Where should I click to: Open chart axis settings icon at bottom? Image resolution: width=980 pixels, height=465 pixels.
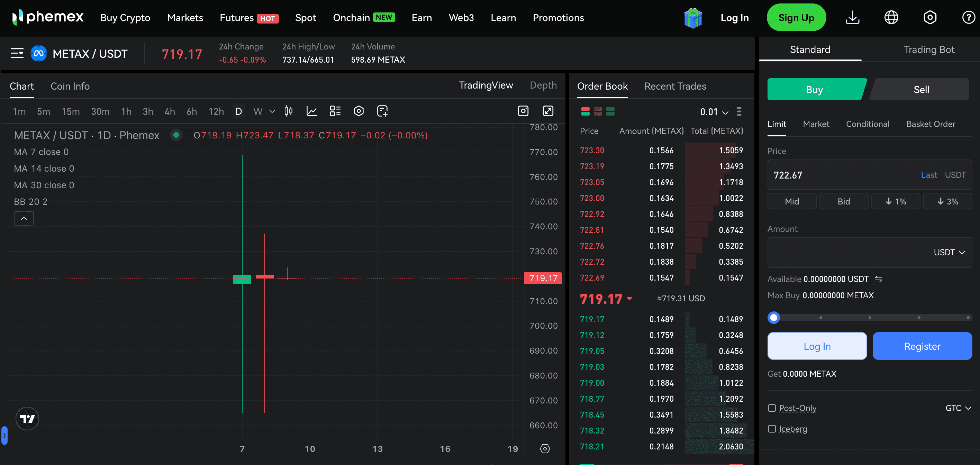pyautogui.click(x=544, y=449)
